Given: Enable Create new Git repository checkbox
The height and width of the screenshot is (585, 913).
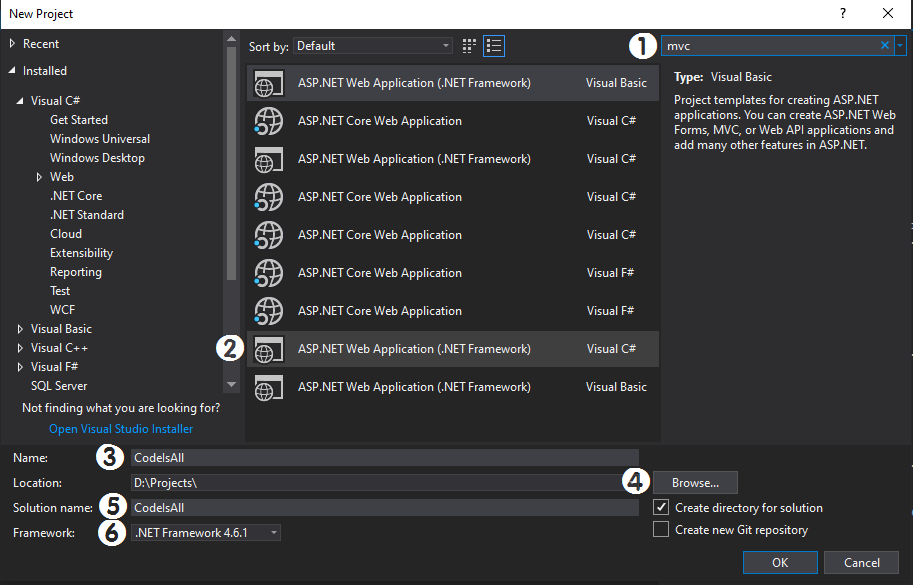Looking at the screenshot, I should coord(661,529).
